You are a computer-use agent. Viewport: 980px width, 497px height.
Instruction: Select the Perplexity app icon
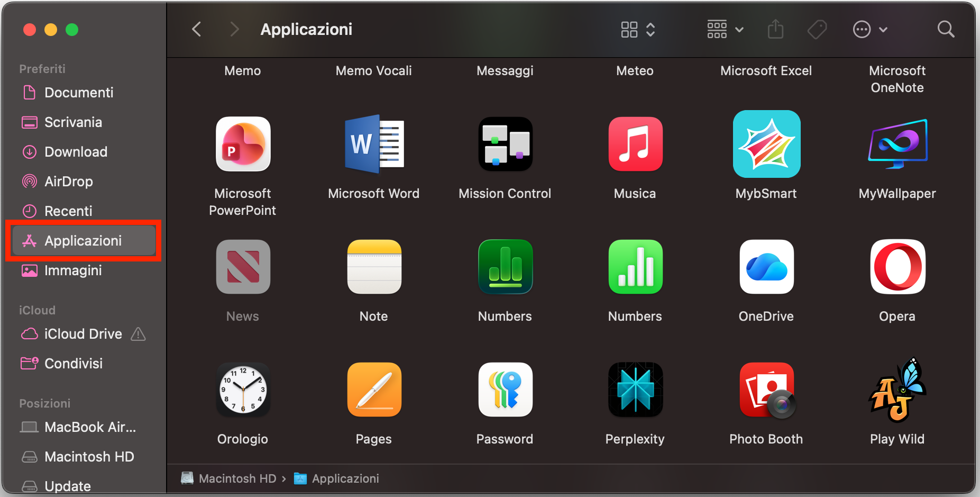[635, 390]
